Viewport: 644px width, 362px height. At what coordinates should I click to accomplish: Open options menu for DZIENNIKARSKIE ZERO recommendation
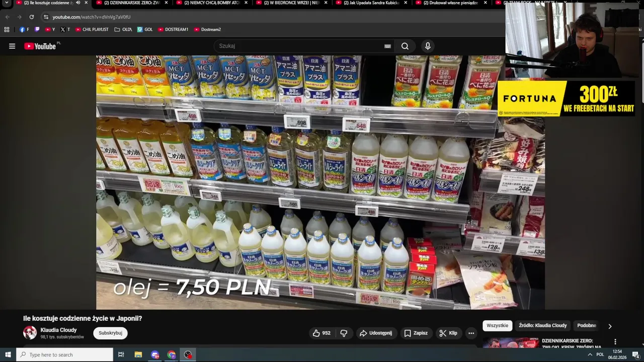pos(615,342)
